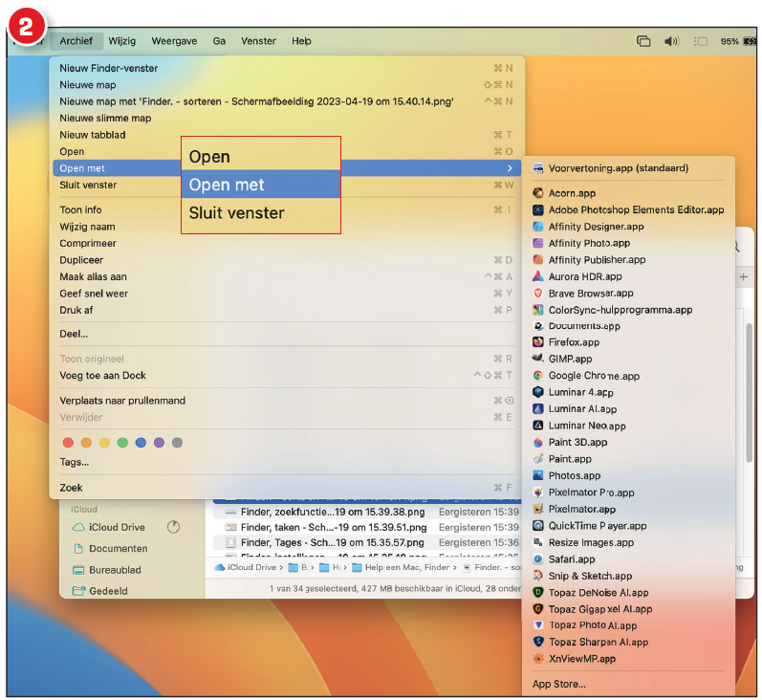Choose Tags... menu entry
The image size is (762, 700).
point(287,462)
